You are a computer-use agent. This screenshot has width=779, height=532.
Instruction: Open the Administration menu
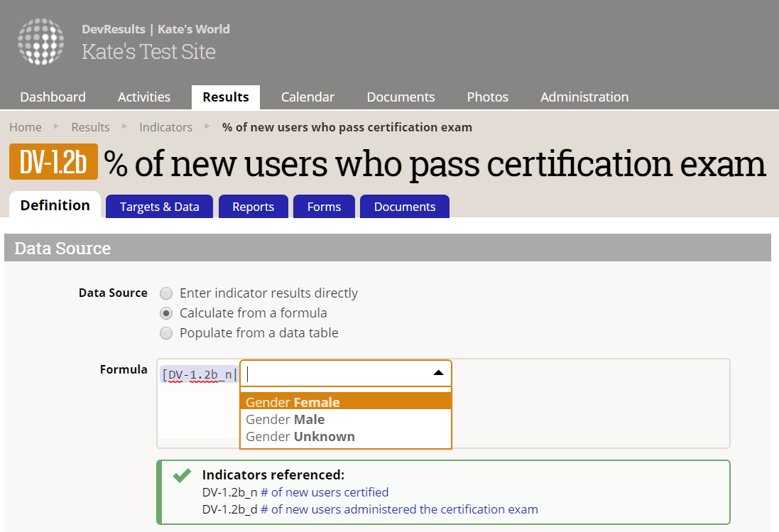tap(584, 97)
